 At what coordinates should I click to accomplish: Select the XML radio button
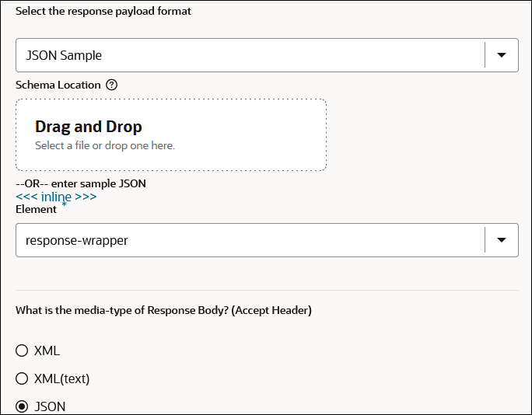[x=22, y=350]
